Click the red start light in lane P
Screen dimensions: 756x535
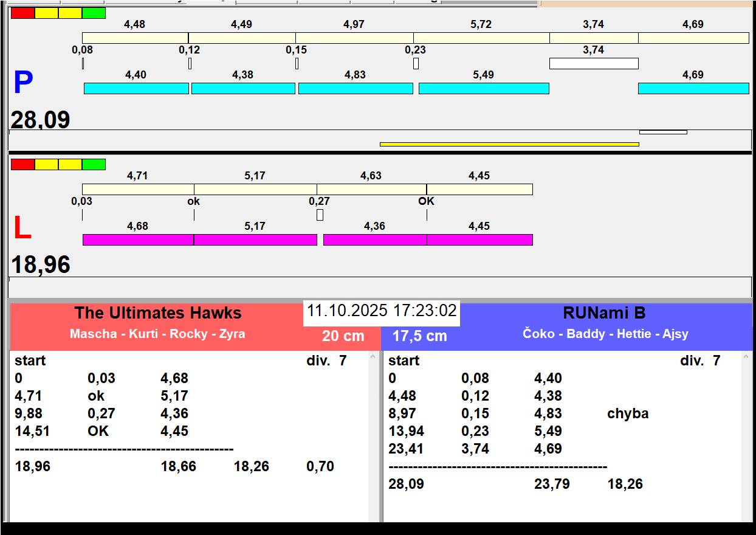(22, 13)
